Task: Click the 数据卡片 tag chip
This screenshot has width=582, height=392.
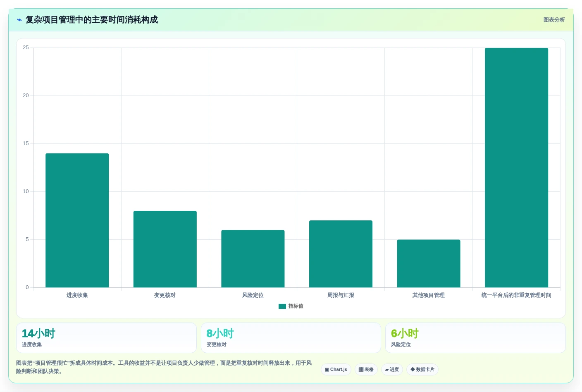Action: click(x=422, y=370)
